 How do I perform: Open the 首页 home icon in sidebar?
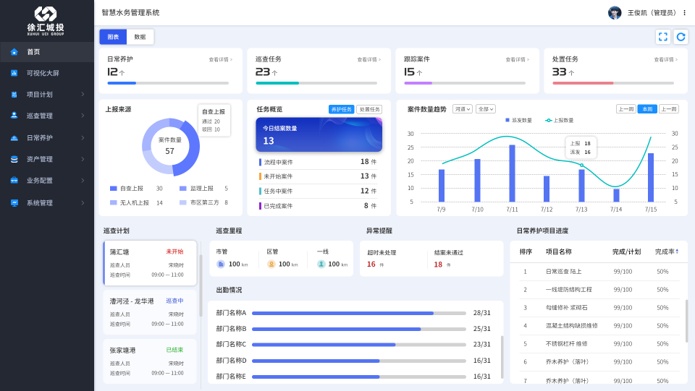[x=14, y=52]
